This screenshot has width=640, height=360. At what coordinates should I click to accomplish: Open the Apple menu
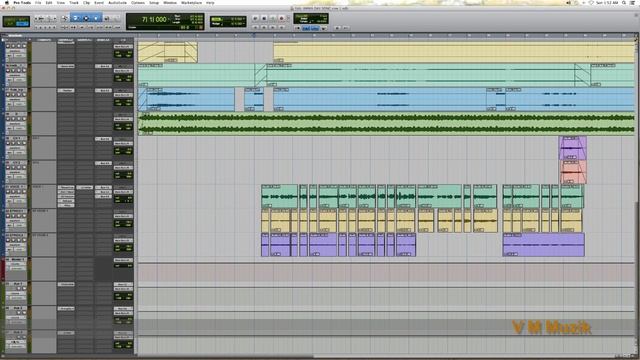coord(7,2)
